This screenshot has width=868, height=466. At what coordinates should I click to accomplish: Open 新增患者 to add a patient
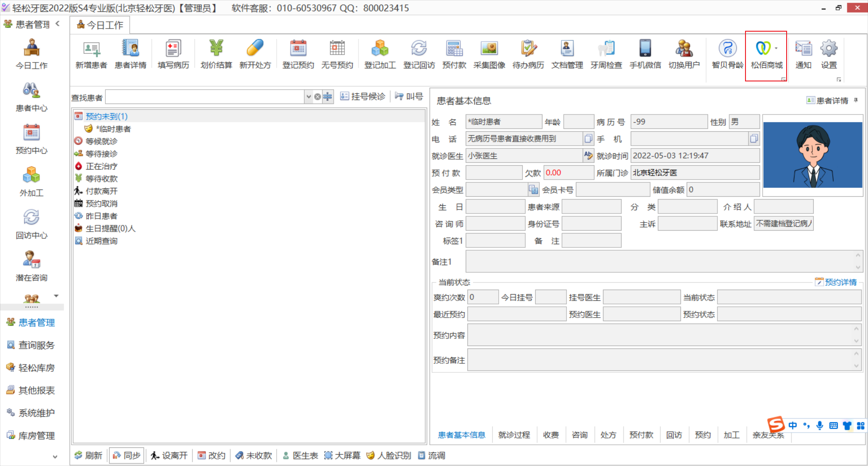91,54
